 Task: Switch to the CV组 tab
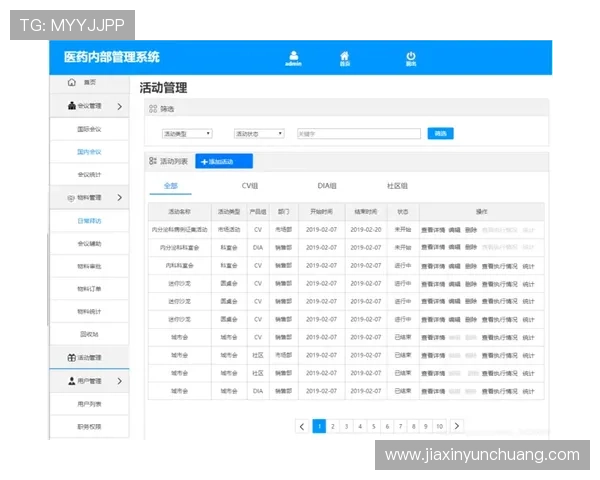coord(250,186)
